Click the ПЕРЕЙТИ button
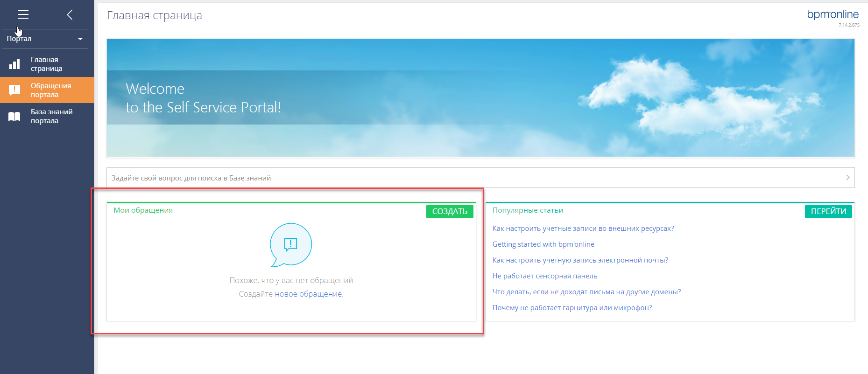Image resolution: width=868 pixels, height=374 pixels. (828, 211)
